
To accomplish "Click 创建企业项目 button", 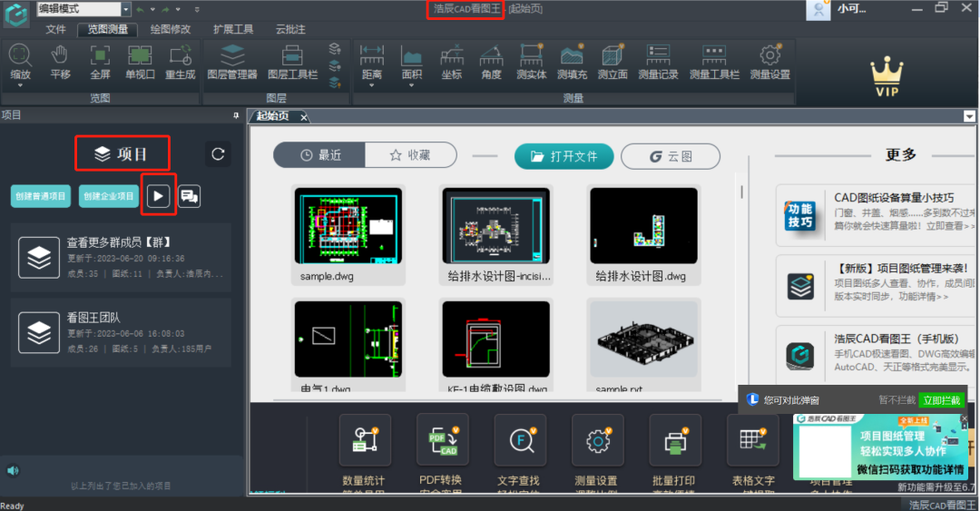I will tap(109, 196).
